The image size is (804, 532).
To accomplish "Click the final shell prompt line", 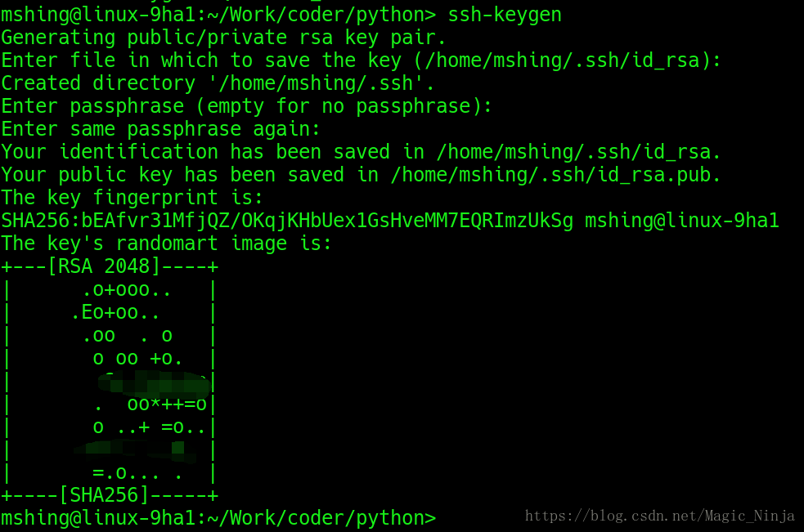I will point(218,518).
